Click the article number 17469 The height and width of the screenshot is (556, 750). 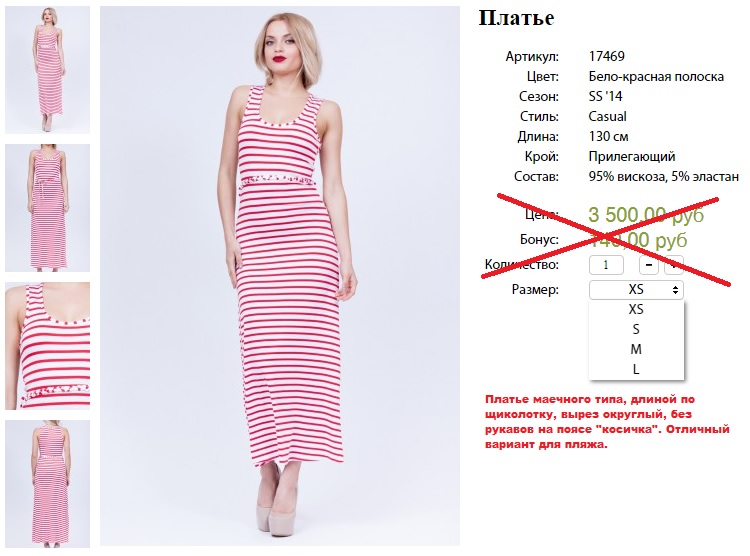[x=607, y=56]
